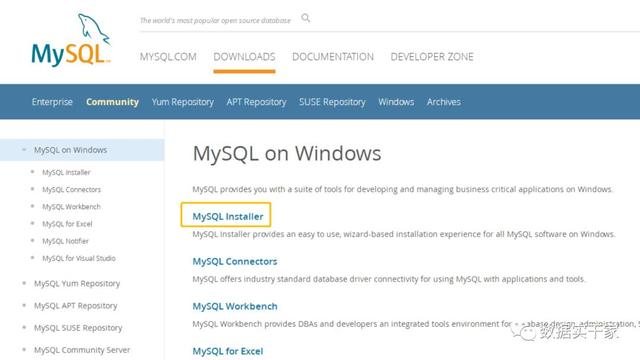Image resolution: width=640 pixels, height=360 pixels.
Task: Select Enterprise in blue navigation bar
Action: click(x=52, y=102)
